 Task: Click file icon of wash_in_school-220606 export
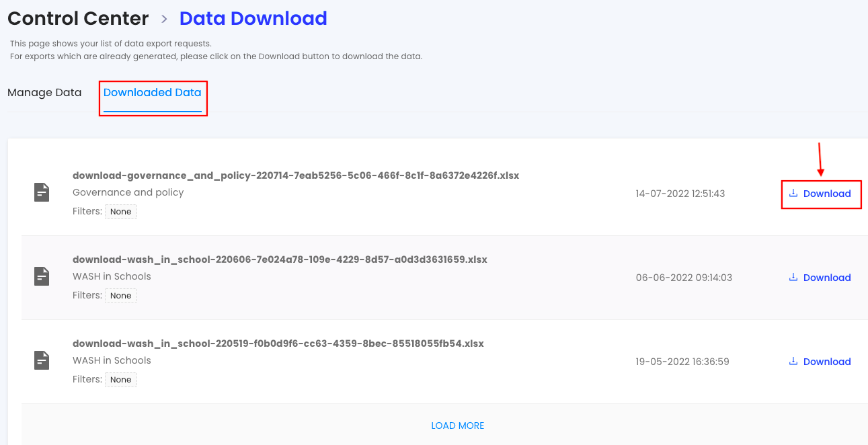42,276
